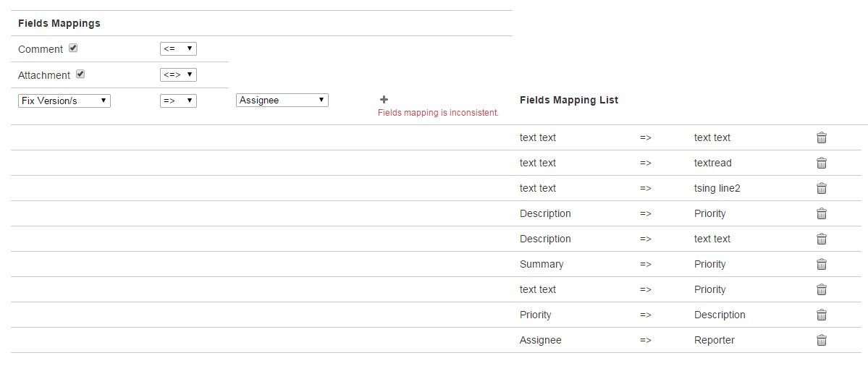868x366 pixels.
Task: Click the 'Fields Mapping List' heading
Action: (x=569, y=100)
